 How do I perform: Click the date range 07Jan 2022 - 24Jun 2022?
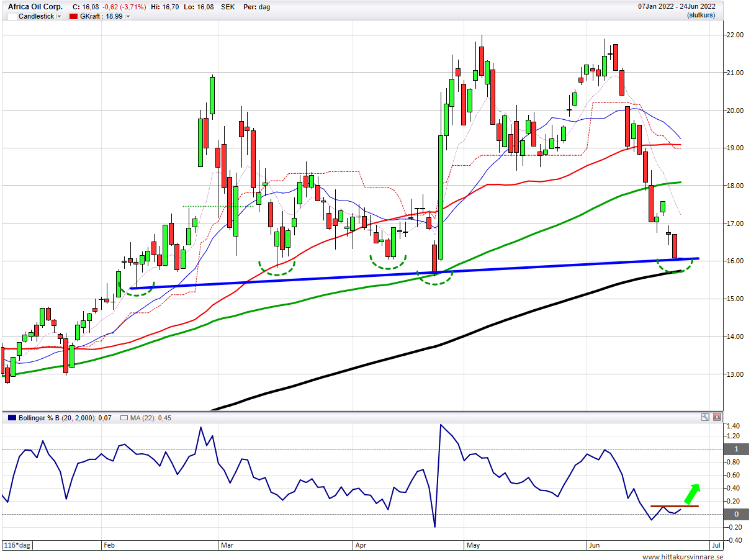tap(677, 7)
